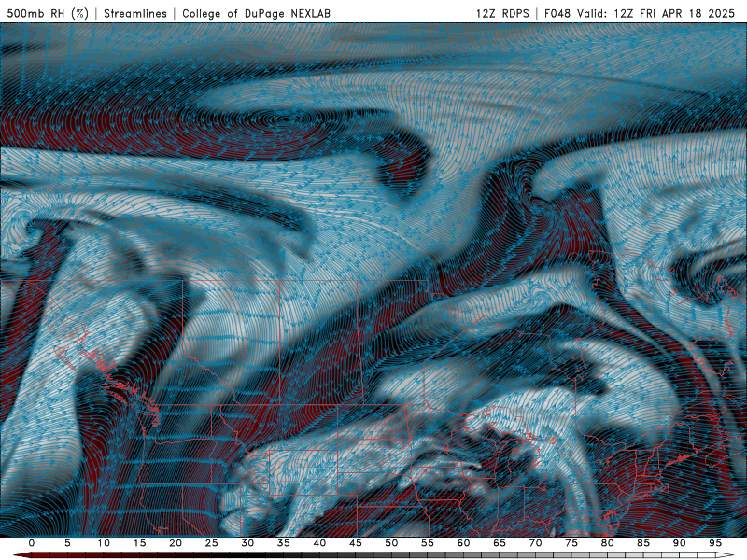This screenshot has width=747, height=560.
Task: Click the color bar value 55
Action: click(x=428, y=543)
